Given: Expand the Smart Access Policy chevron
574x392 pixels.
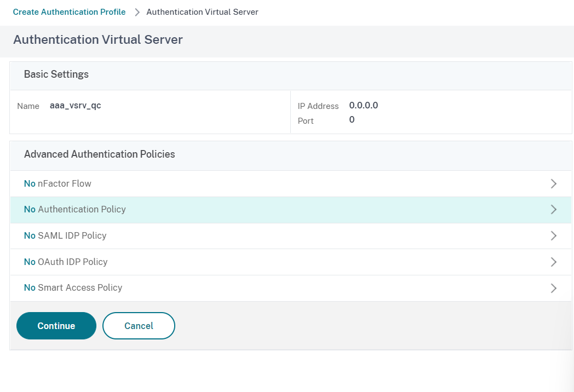Looking at the screenshot, I should (x=553, y=288).
